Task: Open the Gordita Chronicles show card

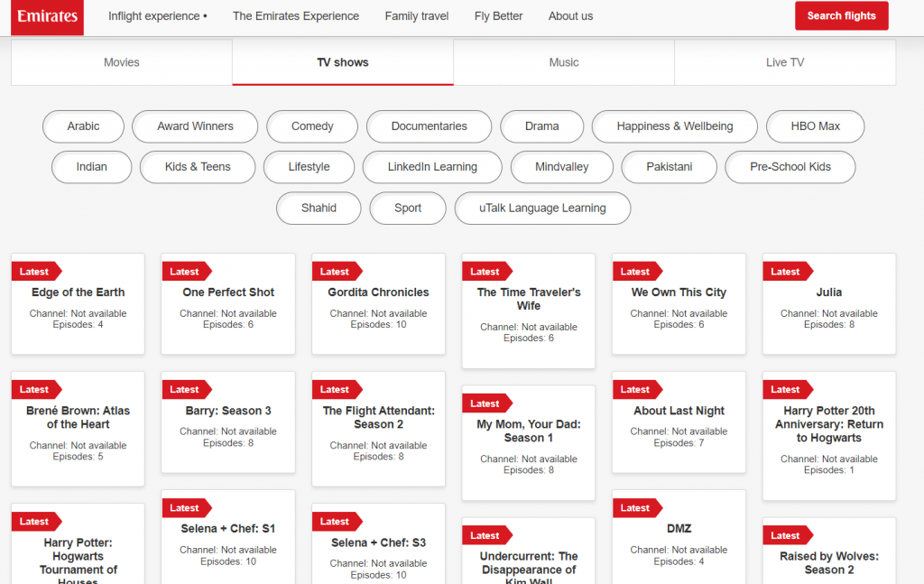Action: point(378,304)
